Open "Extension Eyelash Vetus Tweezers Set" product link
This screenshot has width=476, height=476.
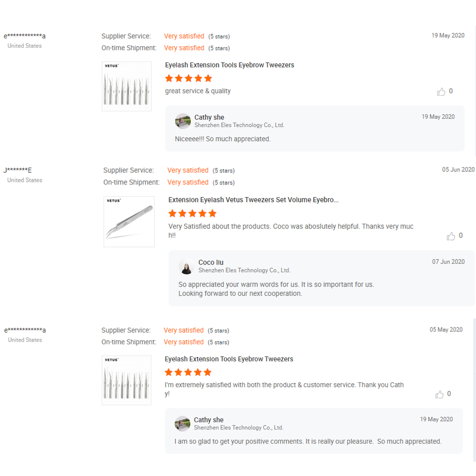click(253, 200)
